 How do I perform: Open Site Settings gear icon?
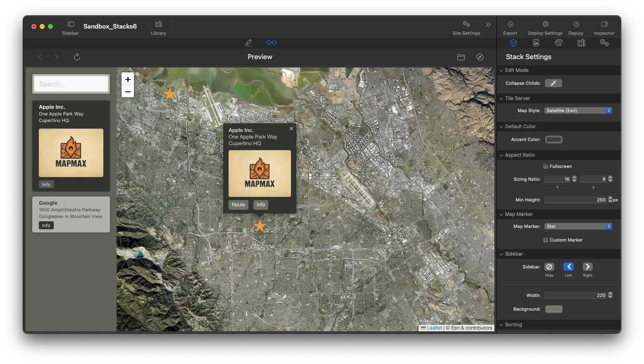click(x=466, y=25)
